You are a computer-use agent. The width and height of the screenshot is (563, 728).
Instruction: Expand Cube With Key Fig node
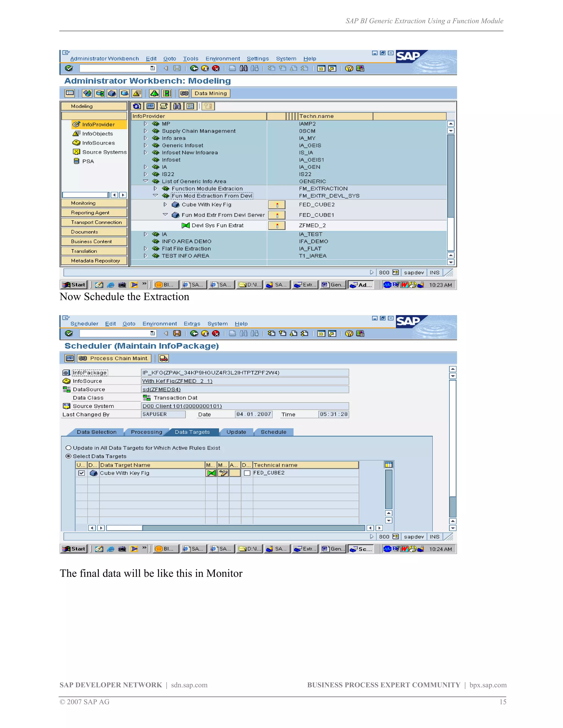pyautogui.click(x=165, y=205)
